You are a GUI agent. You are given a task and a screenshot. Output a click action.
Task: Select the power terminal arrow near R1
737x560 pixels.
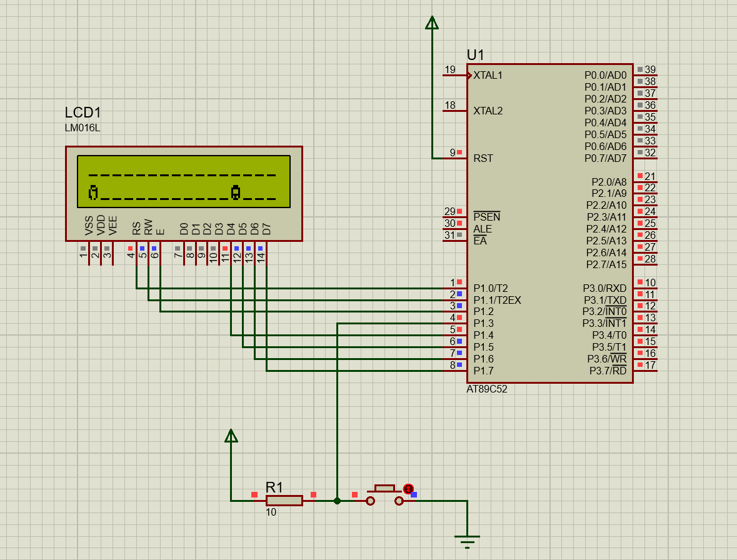point(231,436)
